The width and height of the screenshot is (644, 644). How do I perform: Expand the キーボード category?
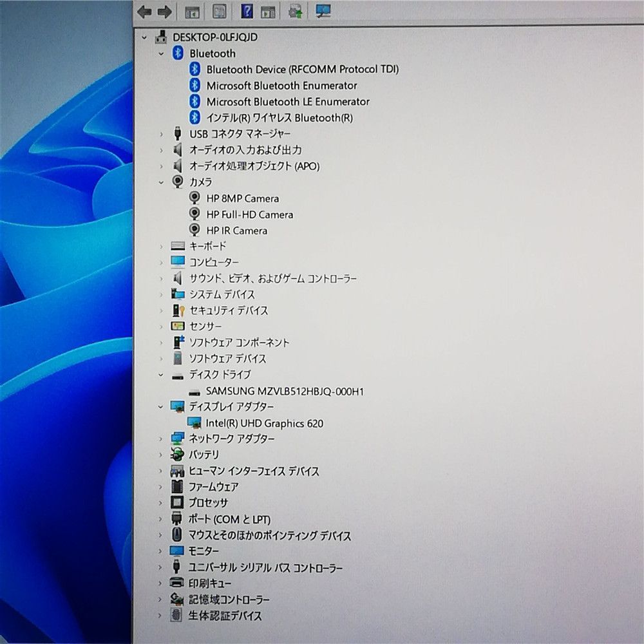pyautogui.click(x=161, y=247)
